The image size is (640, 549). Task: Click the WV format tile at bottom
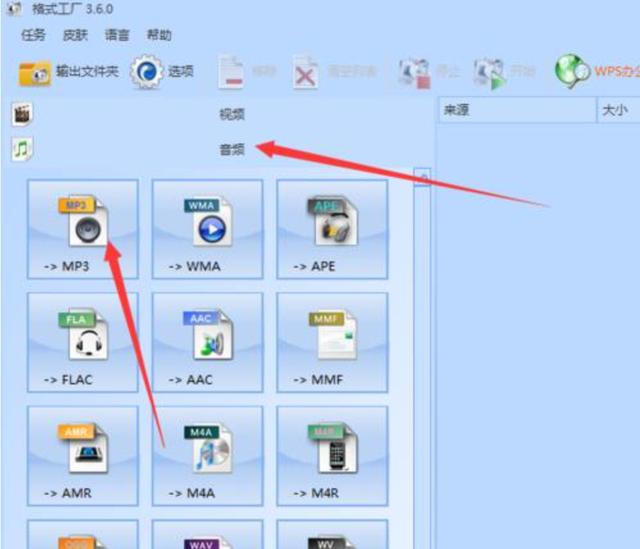(332, 534)
